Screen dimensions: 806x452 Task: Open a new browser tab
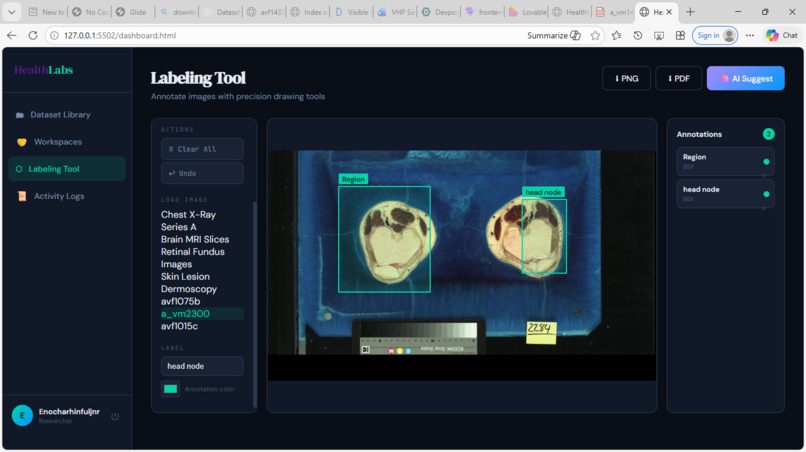click(x=690, y=12)
